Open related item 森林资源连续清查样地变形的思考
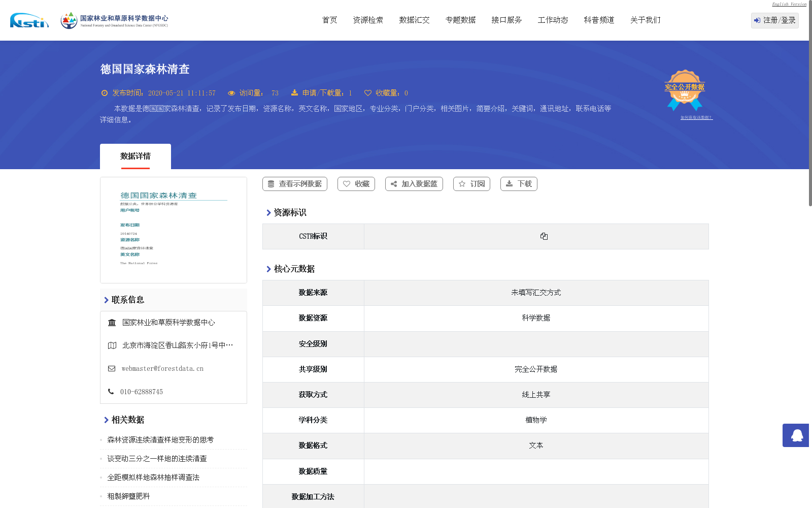The height and width of the screenshot is (508, 812). pos(160,440)
